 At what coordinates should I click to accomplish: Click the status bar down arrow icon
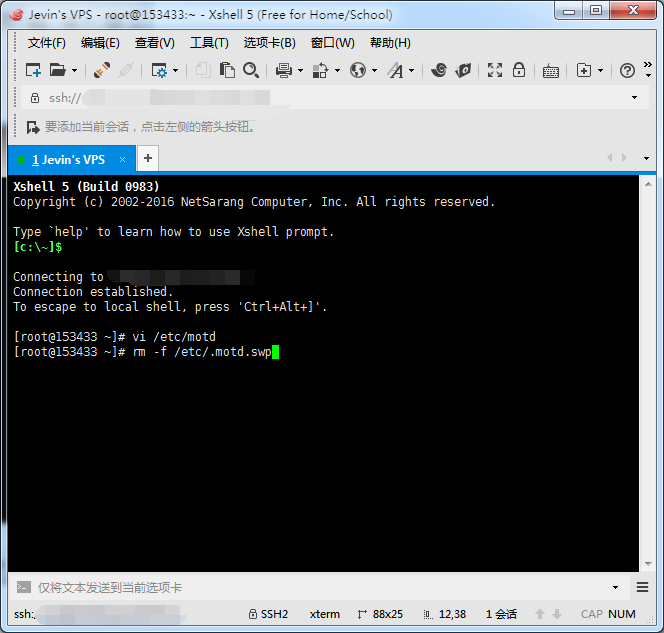[557, 614]
